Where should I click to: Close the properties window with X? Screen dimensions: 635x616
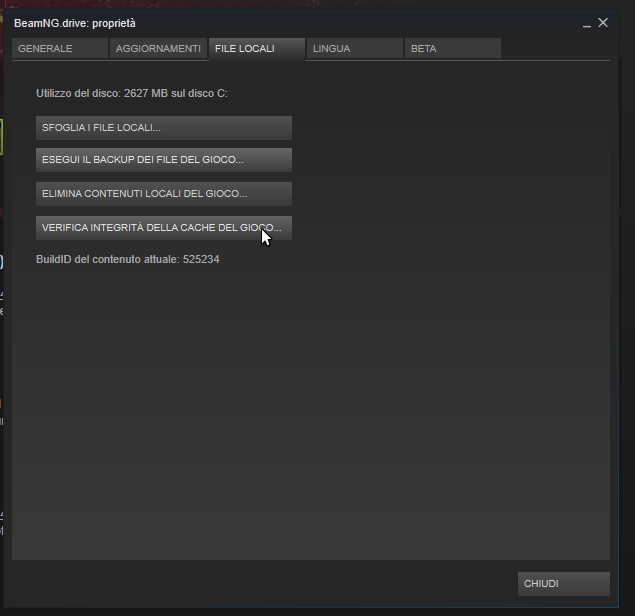pos(603,23)
